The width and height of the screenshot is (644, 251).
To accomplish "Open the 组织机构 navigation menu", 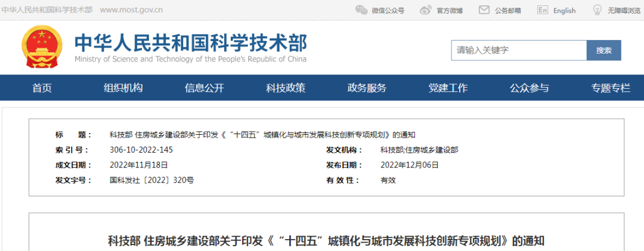I will [123, 88].
